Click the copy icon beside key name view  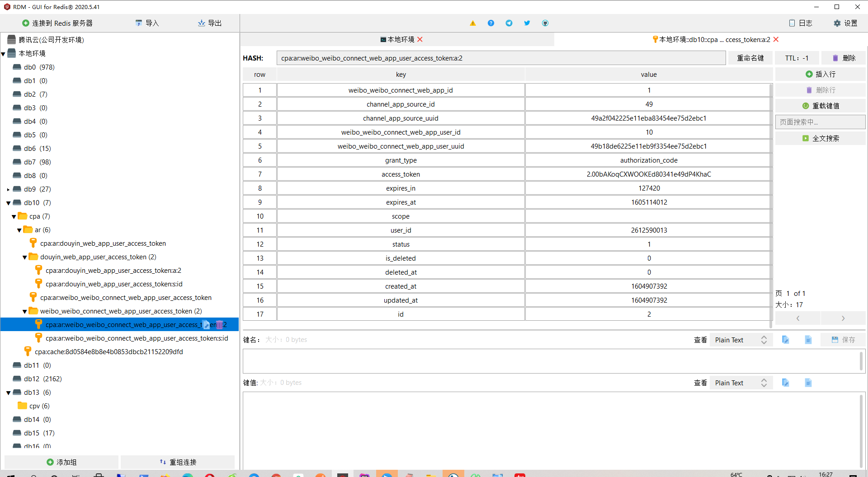tap(785, 340)
